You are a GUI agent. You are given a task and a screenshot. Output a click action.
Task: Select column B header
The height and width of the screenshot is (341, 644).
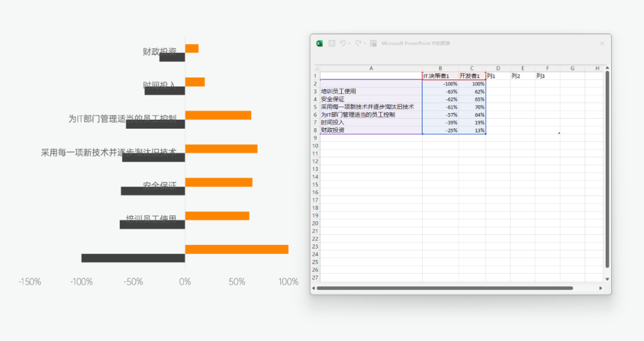(x=440, y=68)
